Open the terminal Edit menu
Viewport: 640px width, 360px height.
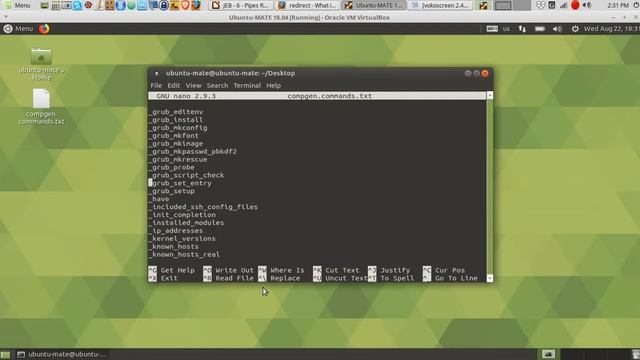pos(173,85)
